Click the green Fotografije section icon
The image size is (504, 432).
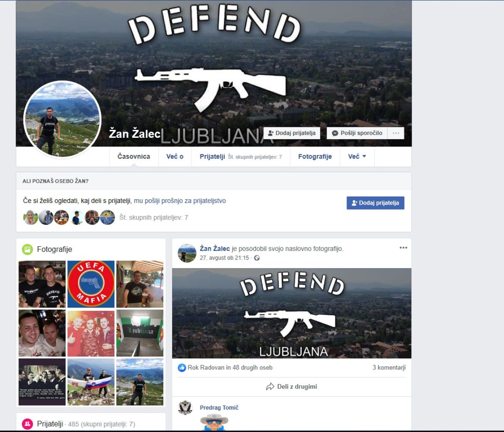pos(27,249)
